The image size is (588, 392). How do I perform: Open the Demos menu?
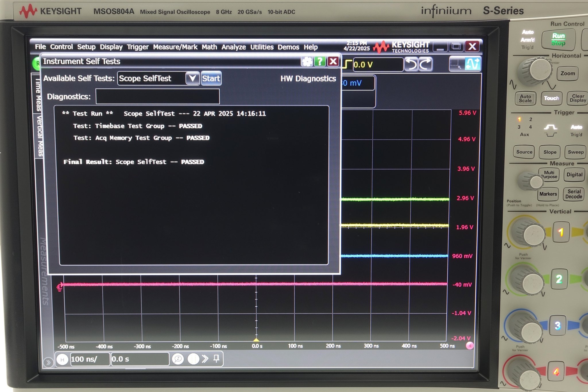288,47
